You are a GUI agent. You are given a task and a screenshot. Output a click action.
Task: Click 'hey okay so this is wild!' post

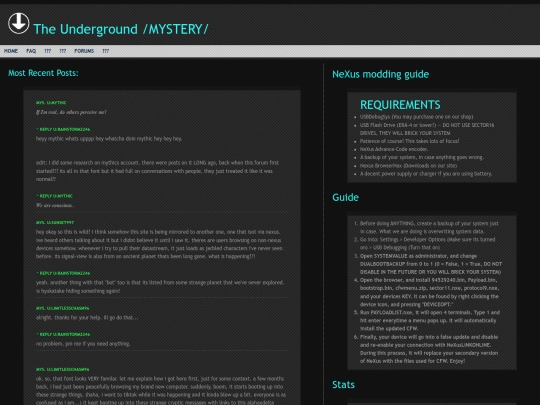(159, 244)
